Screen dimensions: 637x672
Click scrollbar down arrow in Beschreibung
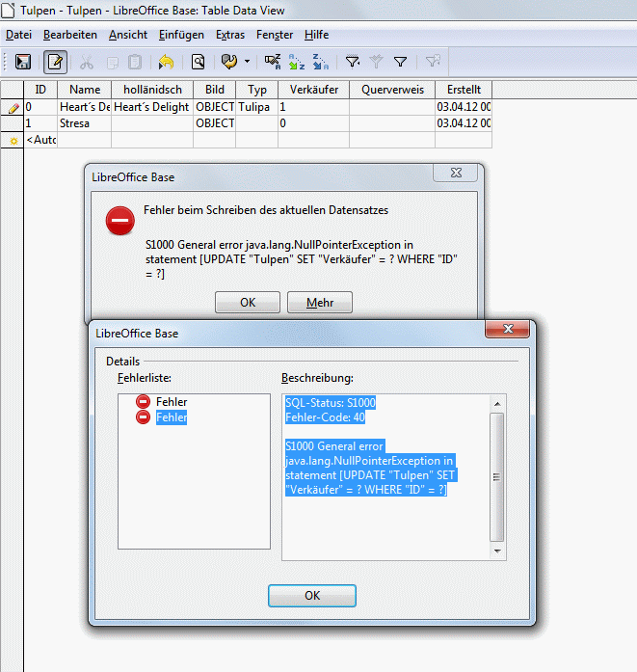tap(497, 551)
